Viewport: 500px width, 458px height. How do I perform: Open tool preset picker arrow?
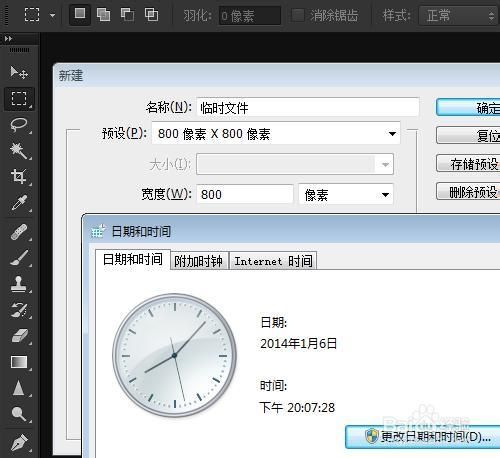[52, 15]
